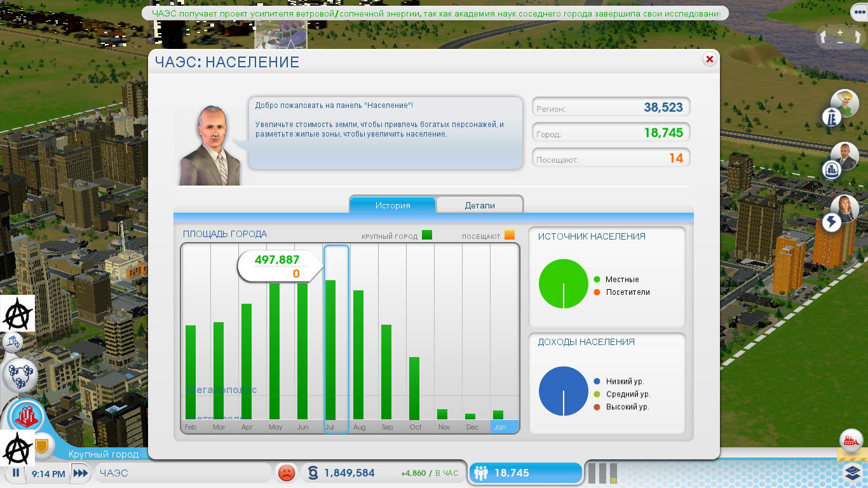
Task: Select the red city buildings specialization icon
Action: coord(26,417)
